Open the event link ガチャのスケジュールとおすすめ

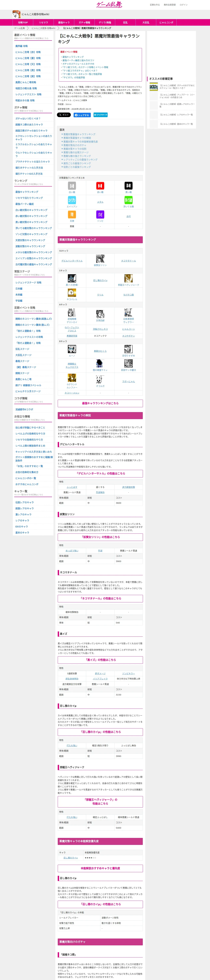[78, 64]
